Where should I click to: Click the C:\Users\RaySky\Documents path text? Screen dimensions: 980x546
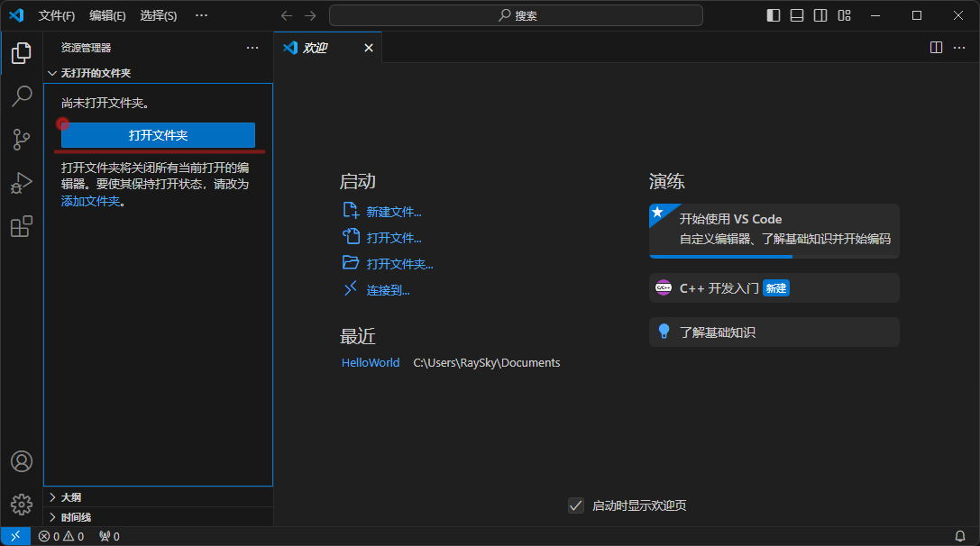[487, 363]
